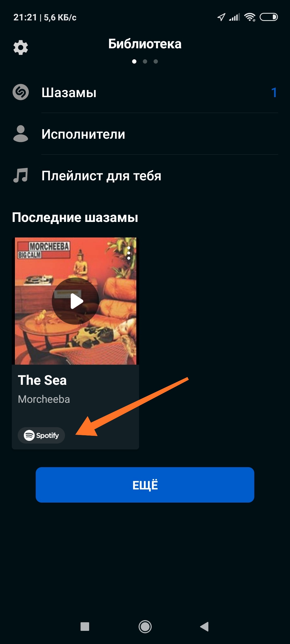This screenshot has width=290, height=644.
Task: Select the first page indicator dot
Action: pos(134,61)
